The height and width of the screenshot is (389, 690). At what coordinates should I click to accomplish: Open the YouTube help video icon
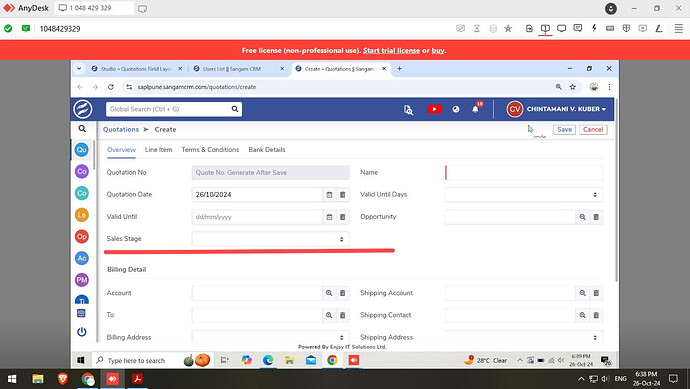[x=434, y=109]
